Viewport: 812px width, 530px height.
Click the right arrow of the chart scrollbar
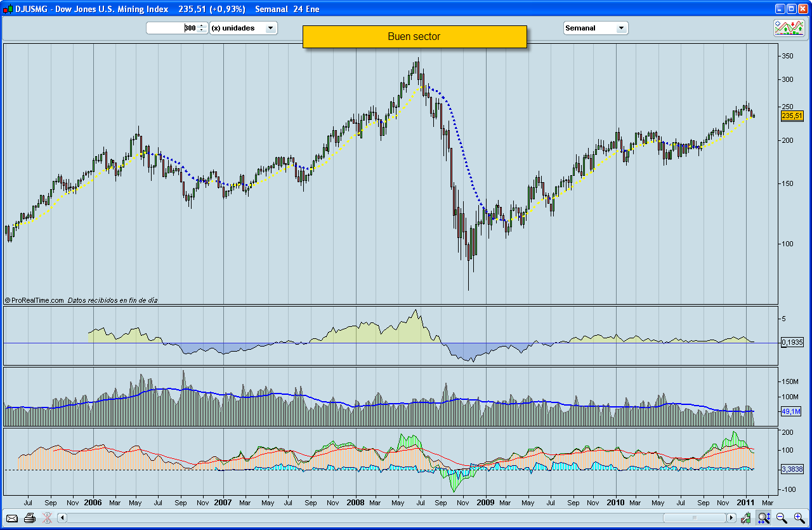coord(731,517)
